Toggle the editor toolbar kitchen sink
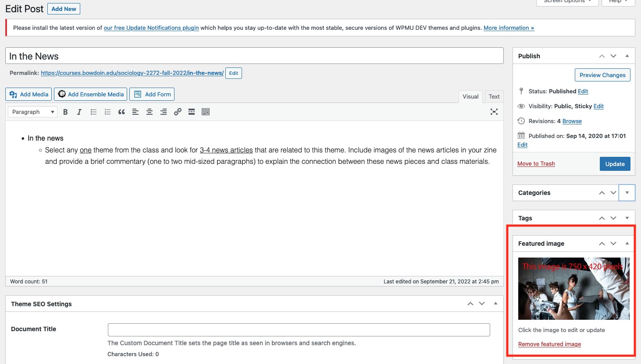The height and width of the screenshot is (364, 641). coord(206,112)
